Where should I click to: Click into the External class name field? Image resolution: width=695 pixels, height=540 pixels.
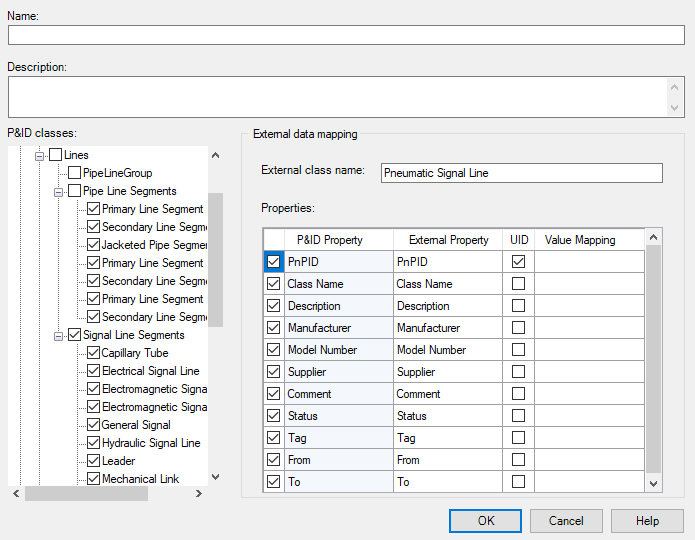(x=521, y=173)
